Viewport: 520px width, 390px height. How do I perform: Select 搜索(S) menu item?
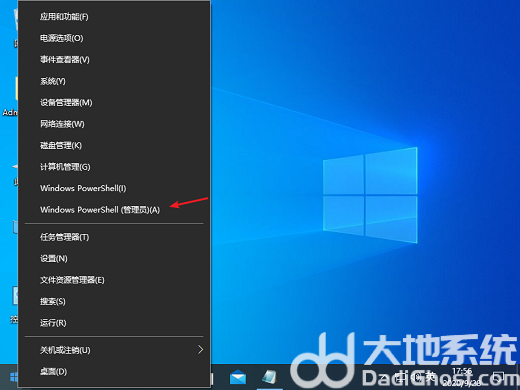[114, 301]
